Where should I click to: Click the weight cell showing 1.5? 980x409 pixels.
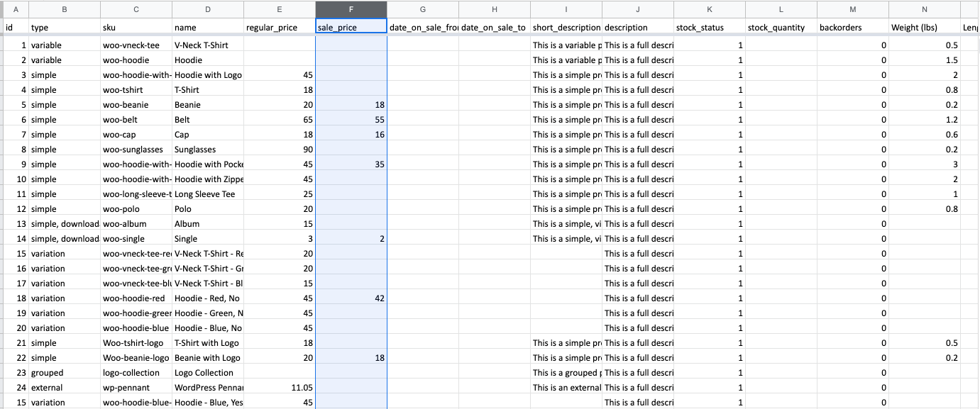924,60
